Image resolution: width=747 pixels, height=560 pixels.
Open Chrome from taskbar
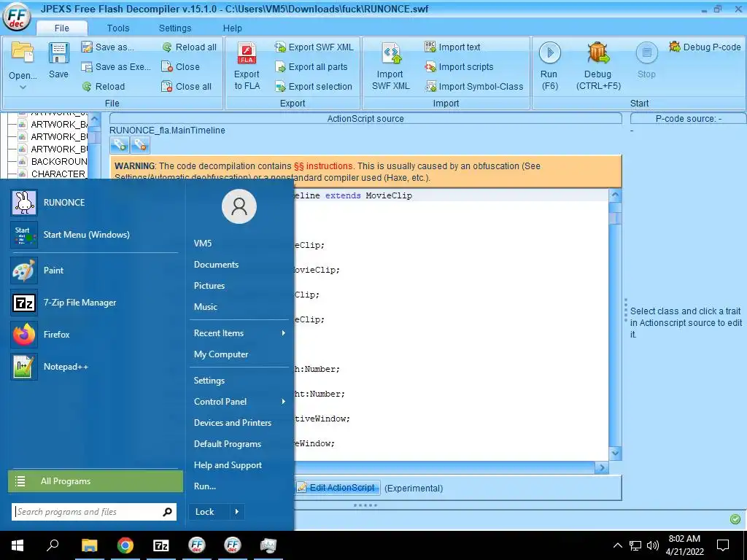(125, 545)
